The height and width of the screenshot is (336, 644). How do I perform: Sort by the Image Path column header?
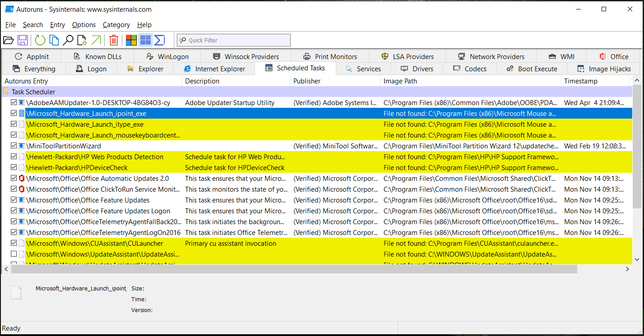click(471, 81)
